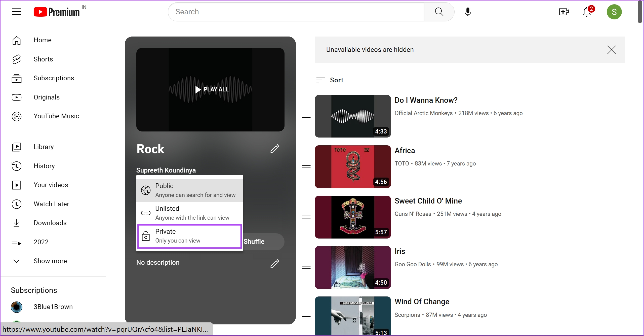Image resolution: width=644 pixels, height=336 pixels.
Task: Click PLAY ALL on playlist cover
Action: (x=212, y=89)
